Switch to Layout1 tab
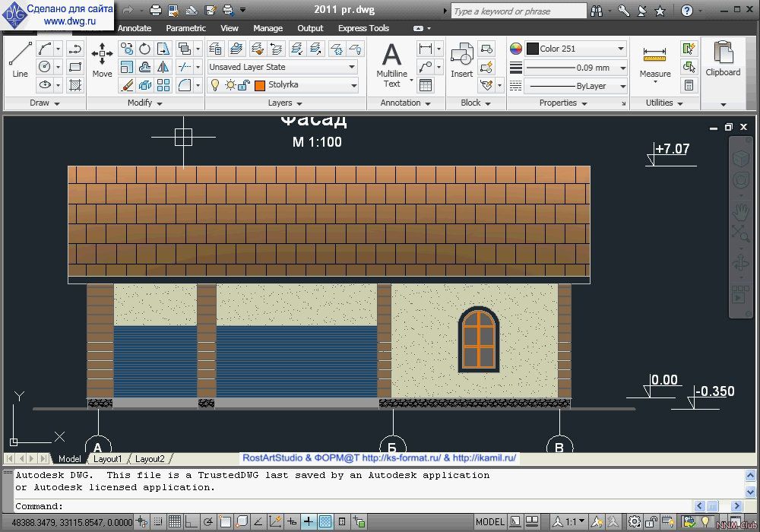Viewport: 760px width, 532px height. point(108,459)
